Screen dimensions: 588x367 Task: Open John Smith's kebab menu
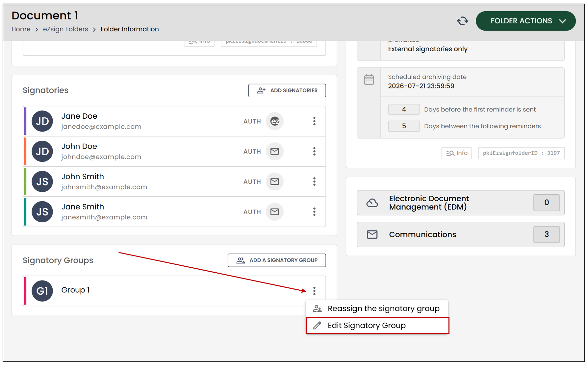314,182
